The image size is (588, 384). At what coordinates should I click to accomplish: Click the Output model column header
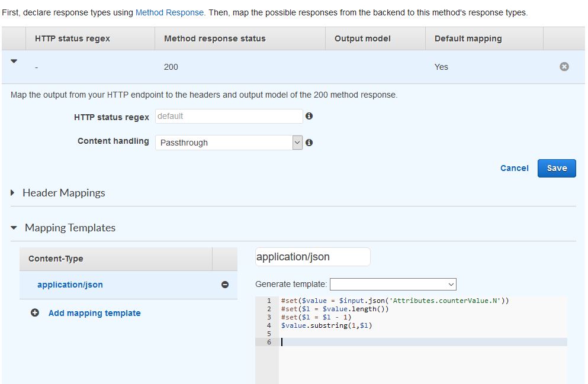tap(362, 38)
